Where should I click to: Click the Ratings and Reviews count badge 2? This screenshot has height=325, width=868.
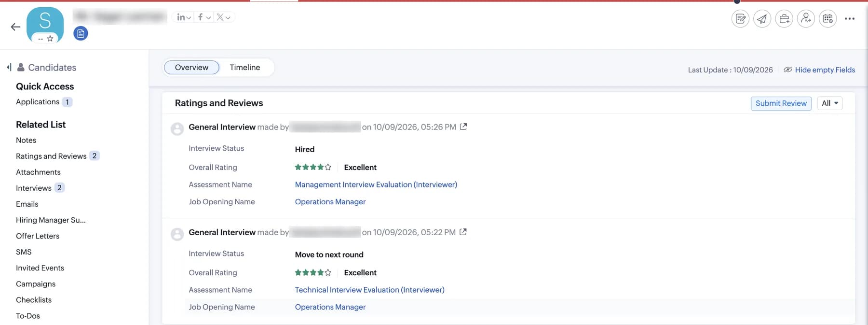pyautogui.click(x=95, y=156)
